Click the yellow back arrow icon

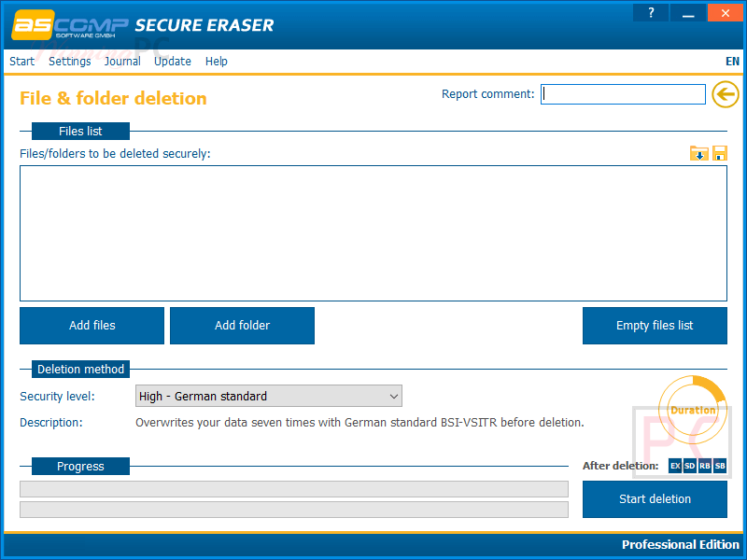click(725, 94)
